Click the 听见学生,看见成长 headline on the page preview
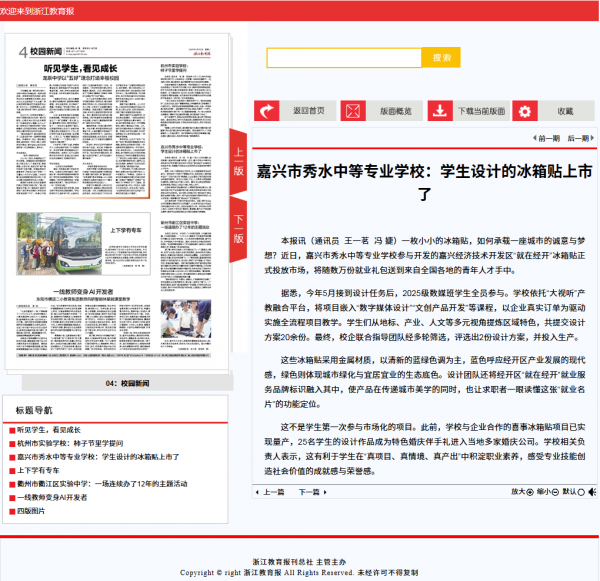This screenshot has height=581, width=600. click(80, 69)
